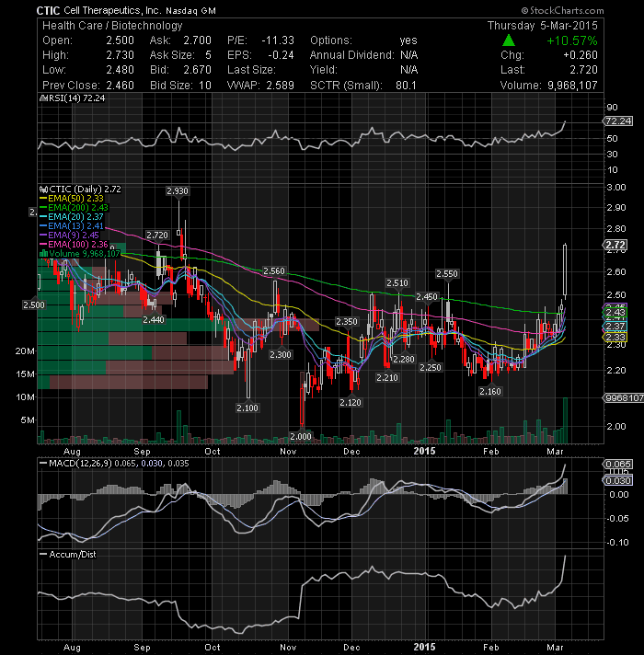
Task: Click the 'Volume 9,968,107' legend entry in the chart
Action: pos(85,254)
